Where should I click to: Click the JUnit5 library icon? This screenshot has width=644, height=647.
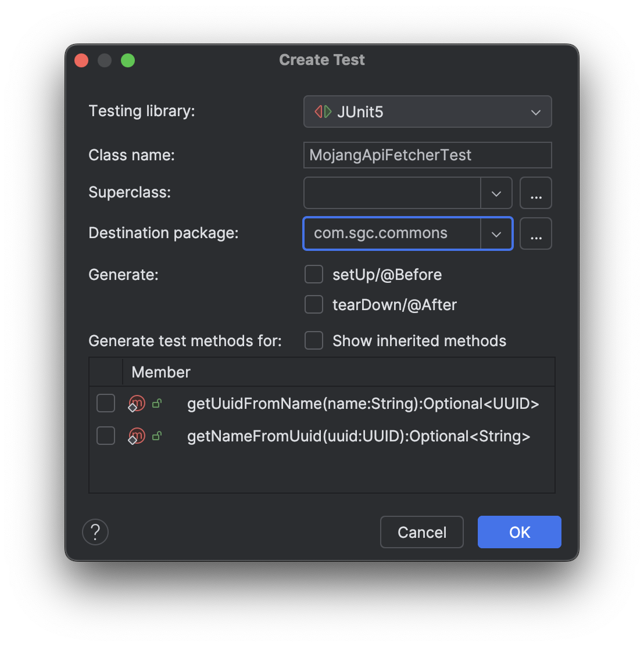tap(323, 112)
